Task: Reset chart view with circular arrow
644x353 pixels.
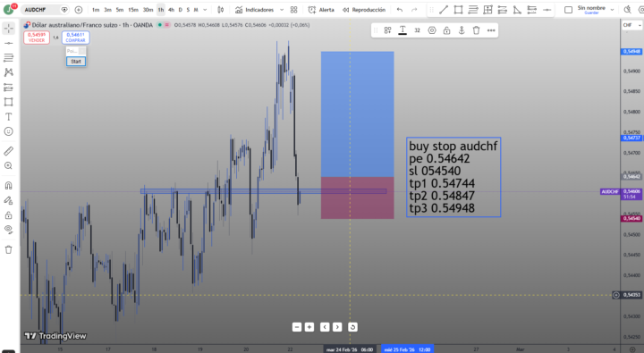Action: coord(352,327)
